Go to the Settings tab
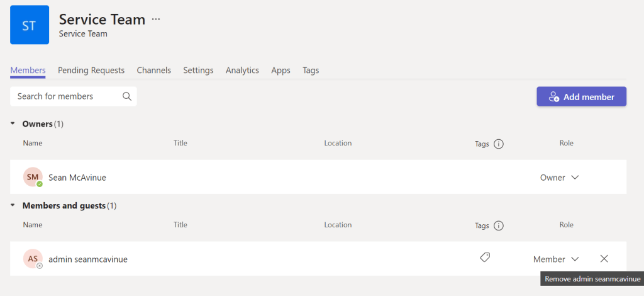Screen dimensions: 644x296 coord(198,71)
